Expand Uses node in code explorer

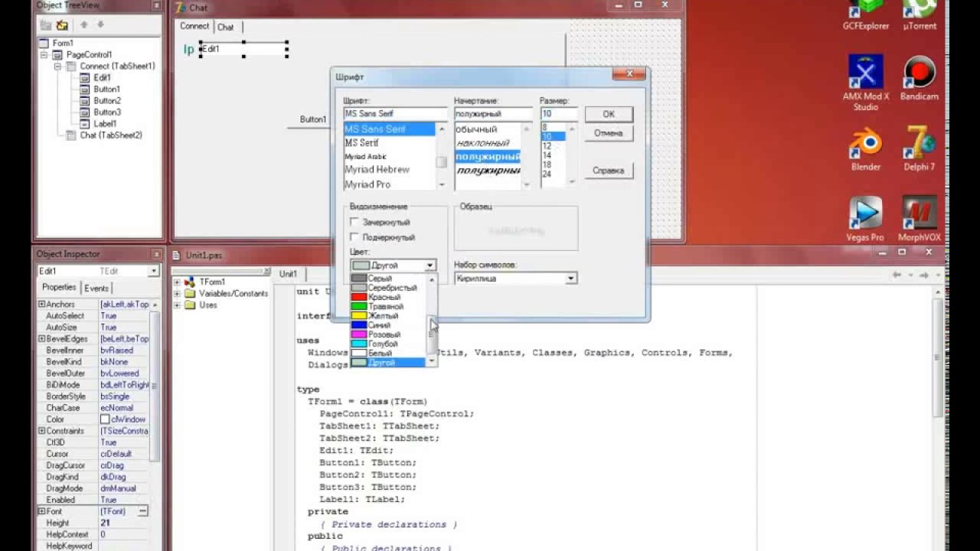(178, 305)
